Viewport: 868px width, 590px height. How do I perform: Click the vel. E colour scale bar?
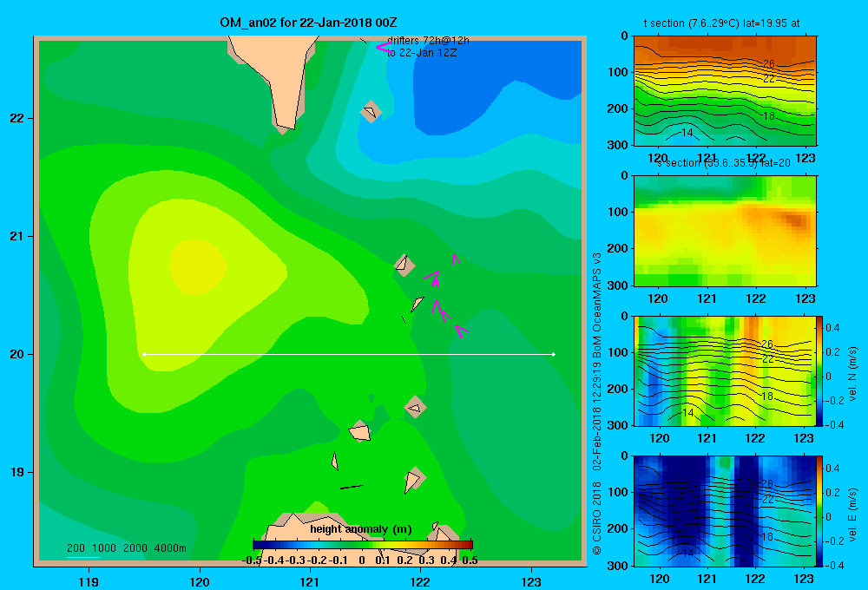click(820, 511)
